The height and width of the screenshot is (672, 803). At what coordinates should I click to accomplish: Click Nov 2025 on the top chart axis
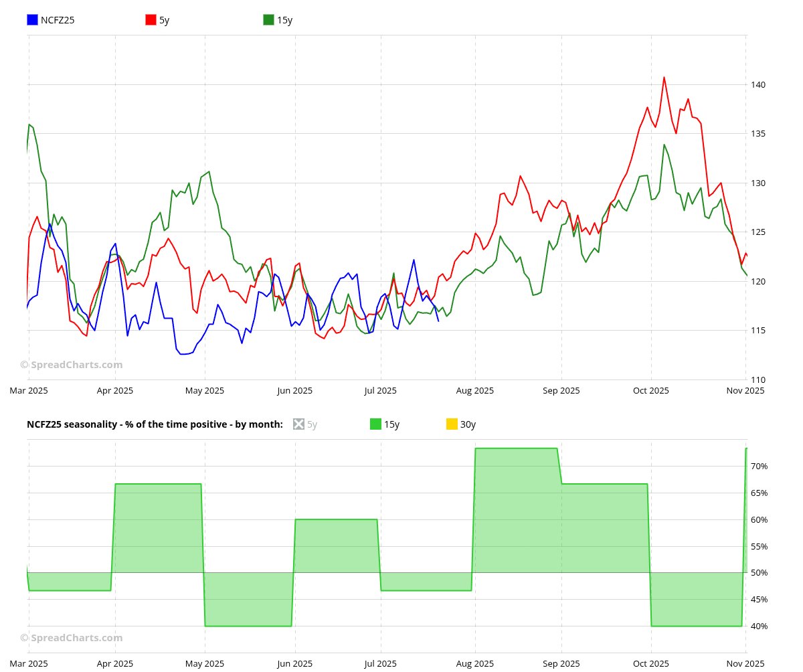click(745, 390)
